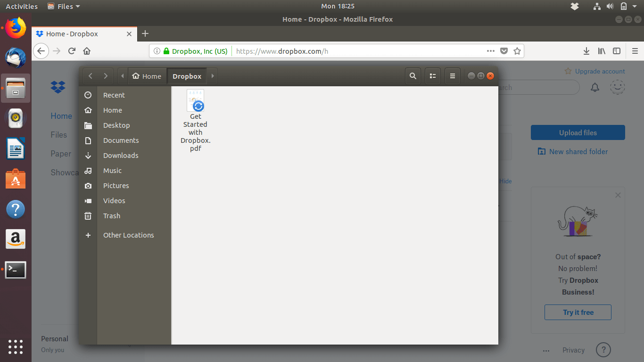Click the Files search icon
Viewport: 644px width, 362px height.
pyautogui.click(x=413, y=76)
